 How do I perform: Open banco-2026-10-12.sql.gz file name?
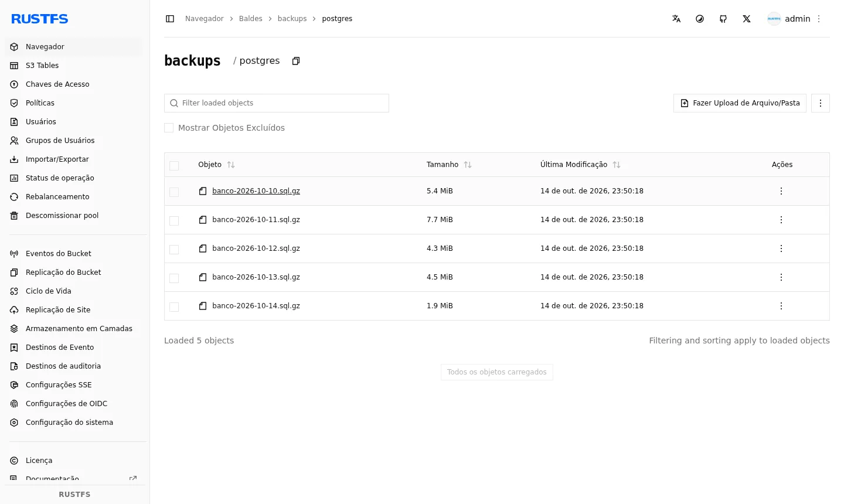(256, 248)
